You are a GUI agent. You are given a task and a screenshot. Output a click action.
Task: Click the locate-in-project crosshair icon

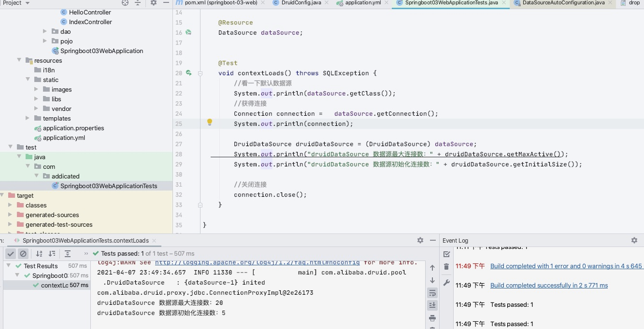pos(125,3)
